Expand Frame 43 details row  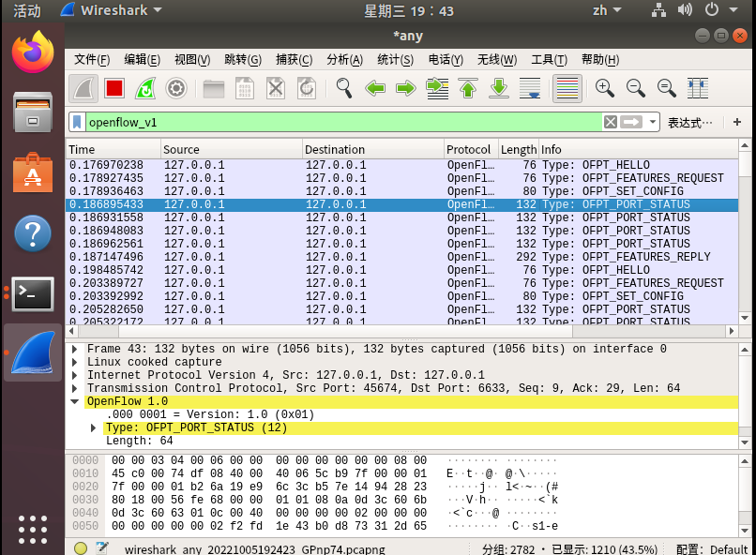75,349
